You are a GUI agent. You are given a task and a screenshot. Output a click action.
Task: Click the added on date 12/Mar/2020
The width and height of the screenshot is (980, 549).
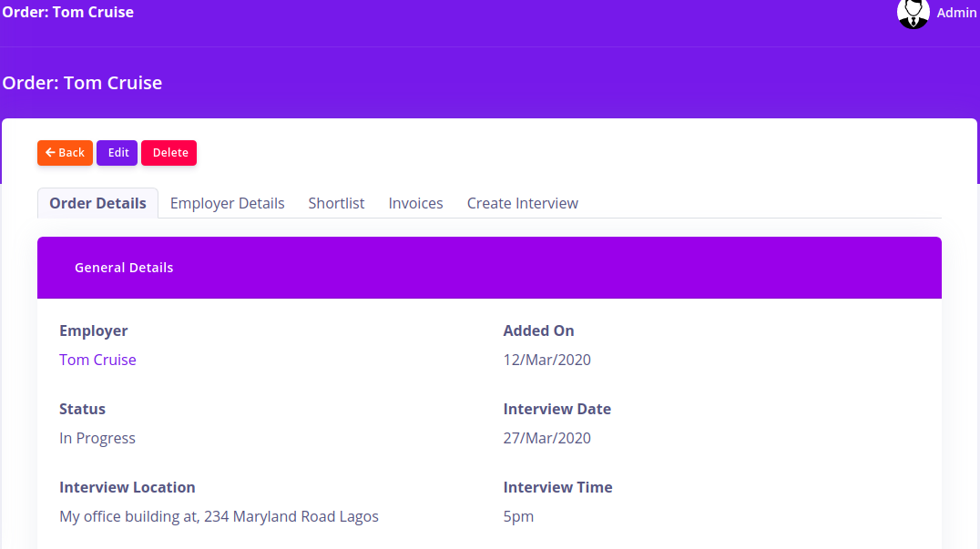[x=546, y=360]
